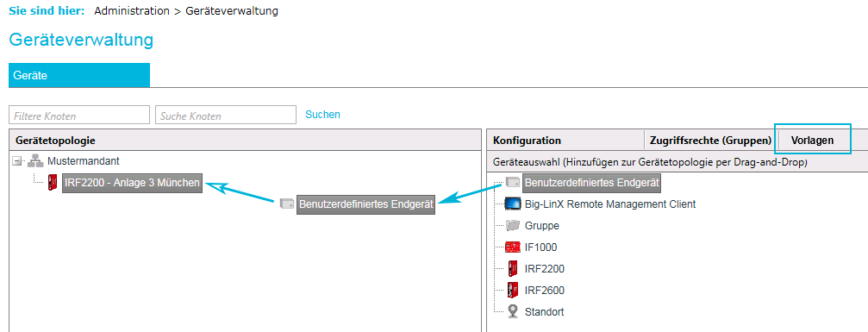Select the Geräte tab
The image size is (868, 332).
79,75
